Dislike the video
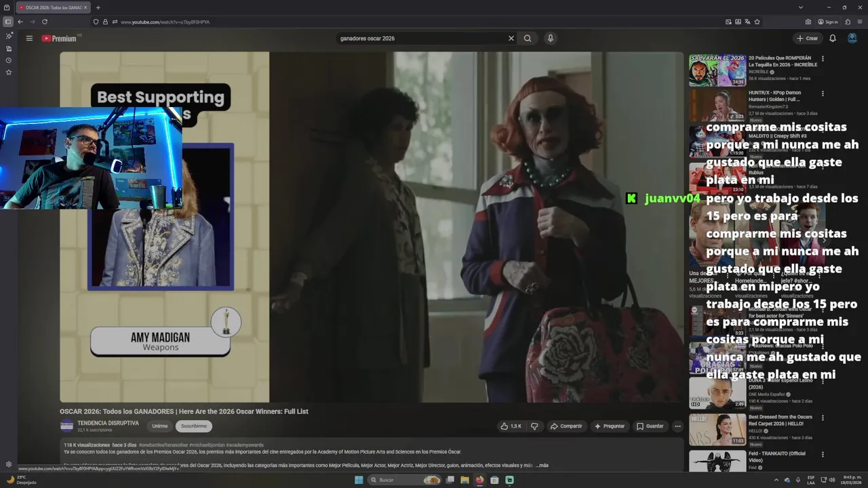The width and height of the screenshot is (868, 488). pos(534,426)
